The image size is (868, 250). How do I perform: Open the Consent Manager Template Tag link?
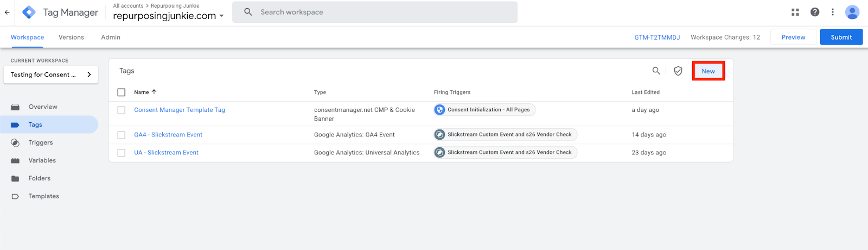coord(180,110)
